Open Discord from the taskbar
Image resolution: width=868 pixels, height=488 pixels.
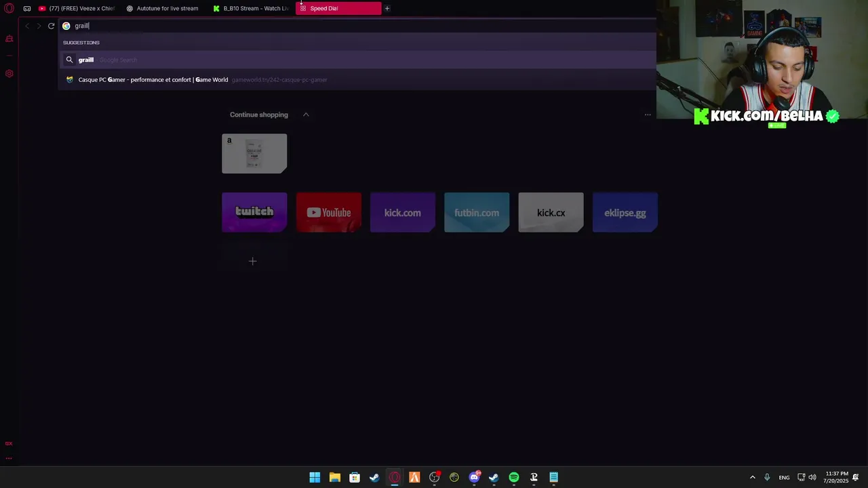point(474,477)
